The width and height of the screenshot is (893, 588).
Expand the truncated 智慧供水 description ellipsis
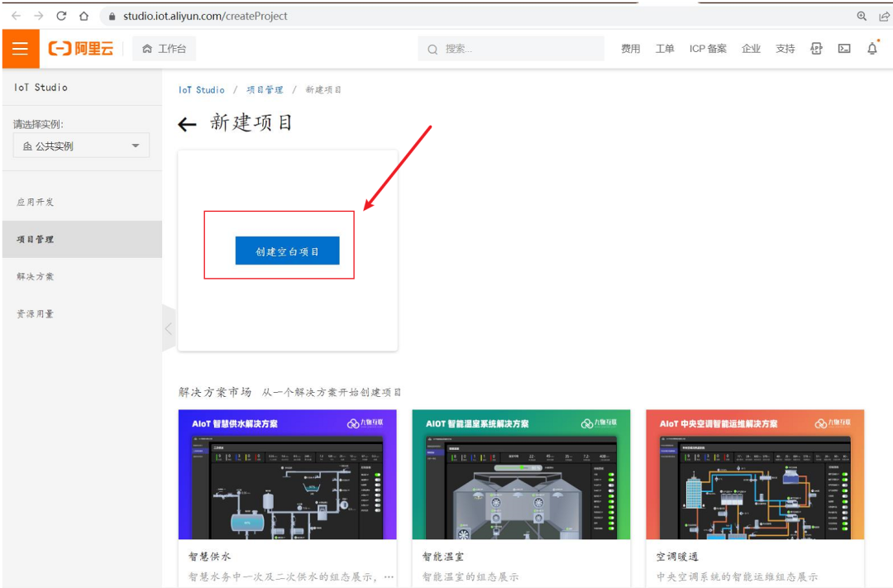pos(389,576)
